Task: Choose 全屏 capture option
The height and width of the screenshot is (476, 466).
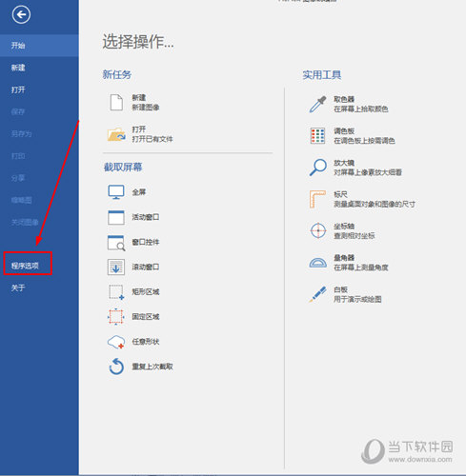Action: 139,192
